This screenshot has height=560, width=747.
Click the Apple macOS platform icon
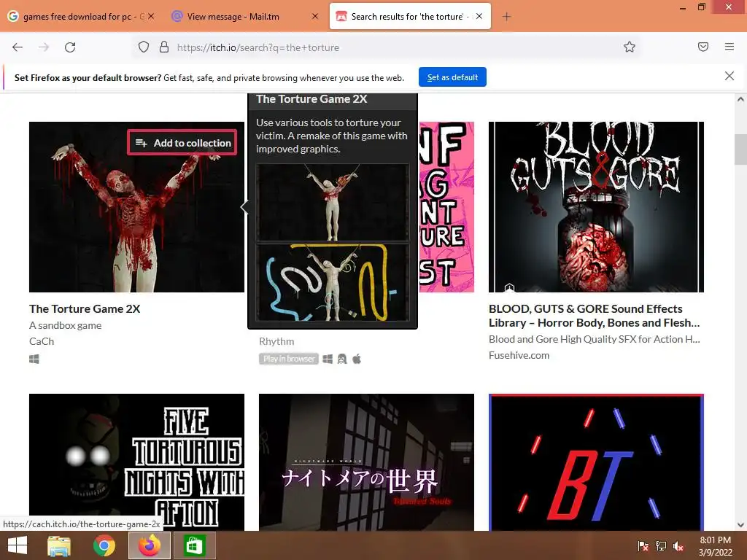pyautogui.click(x=357, y=359)
